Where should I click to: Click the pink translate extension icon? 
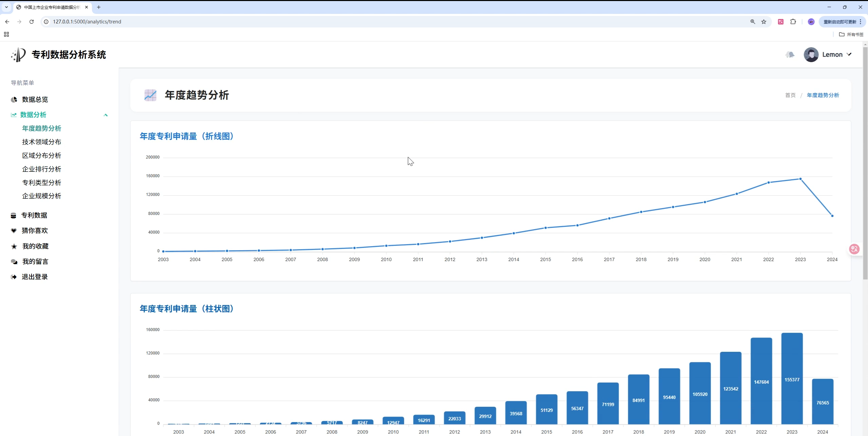click(781, 22)
